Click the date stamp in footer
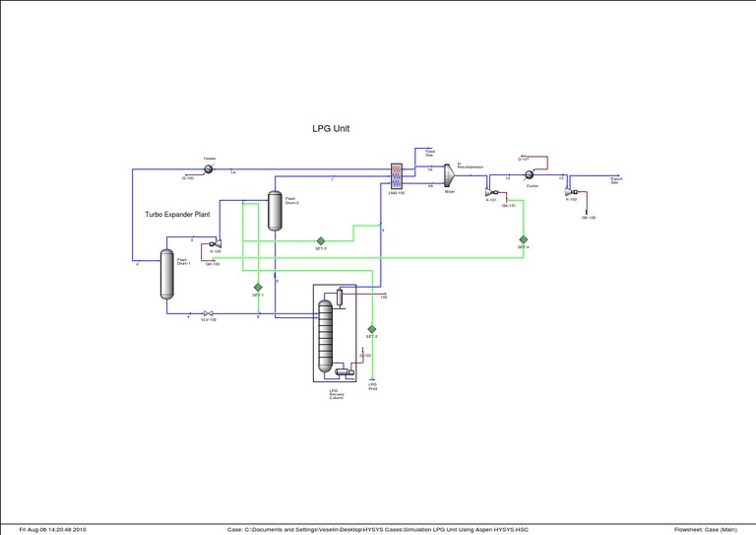 pos(52,530)
